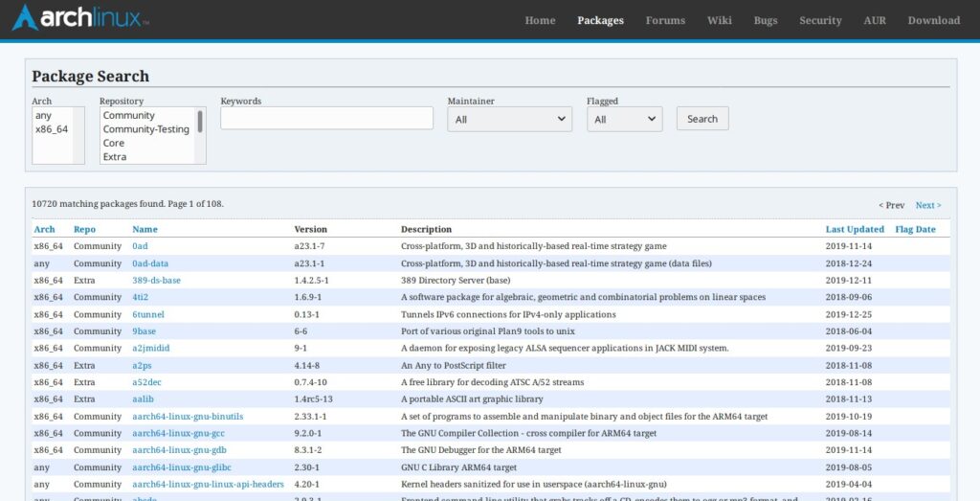Click the Search button
Screen dimensions: 980x501
point(702,118)
